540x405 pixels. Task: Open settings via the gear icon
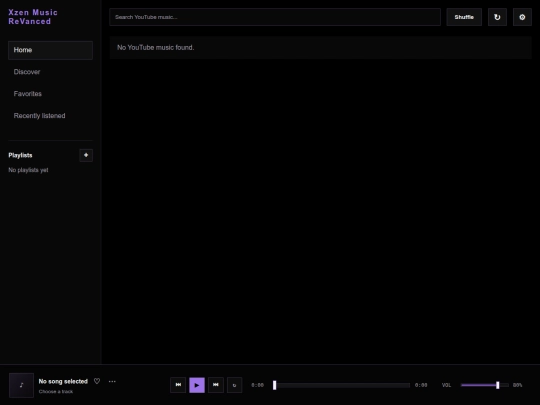[x=522, y=17]
